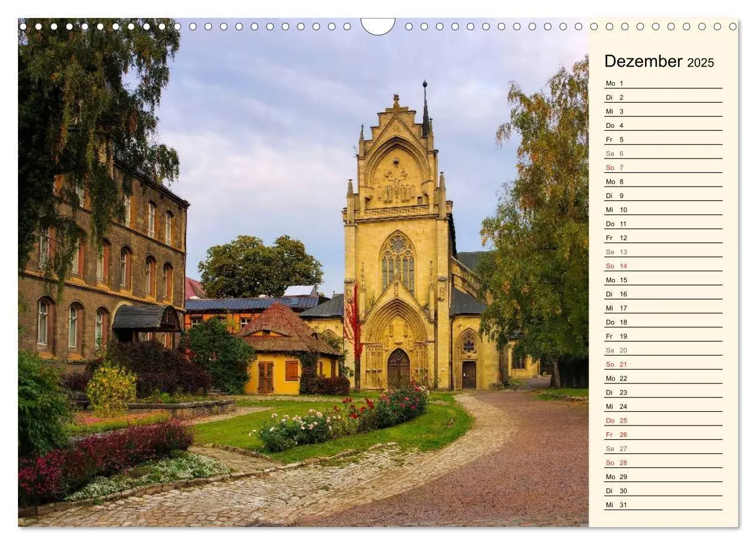
Task: Select the So 21 calendar row
Action: coord(663,364)
